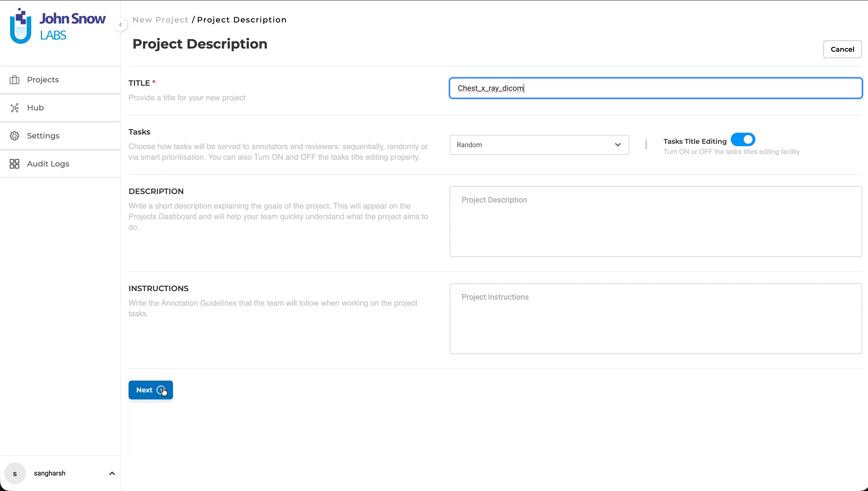Open the Settings menu item

(x=60, y=136)
